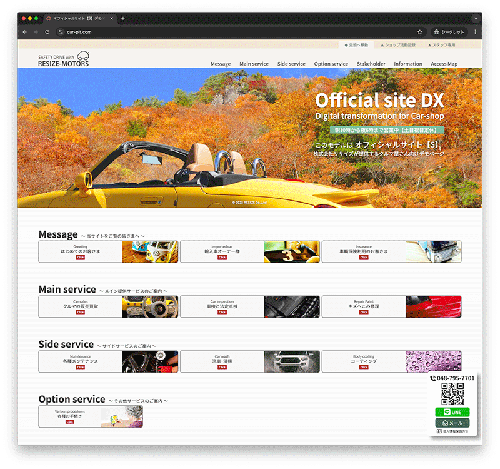Click the browser back arrow
The image size is (500, 469).
pyautogui.click(x=24, y=32)
